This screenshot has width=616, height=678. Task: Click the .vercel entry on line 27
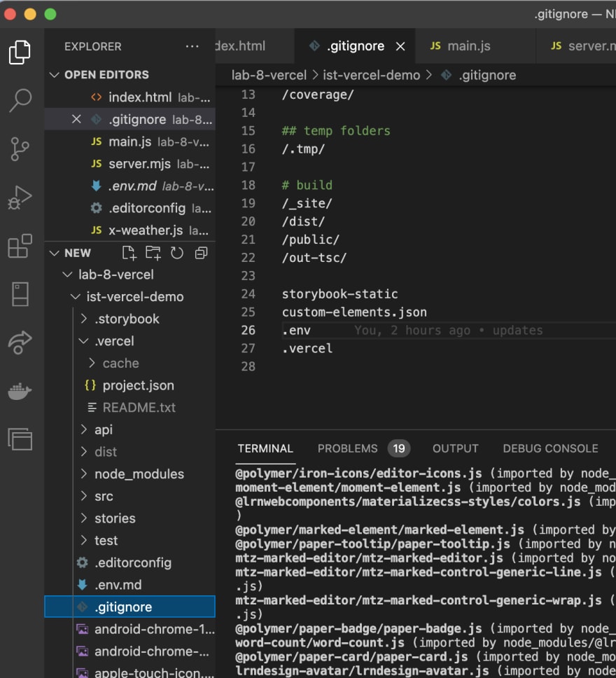[x=307, y=349]
